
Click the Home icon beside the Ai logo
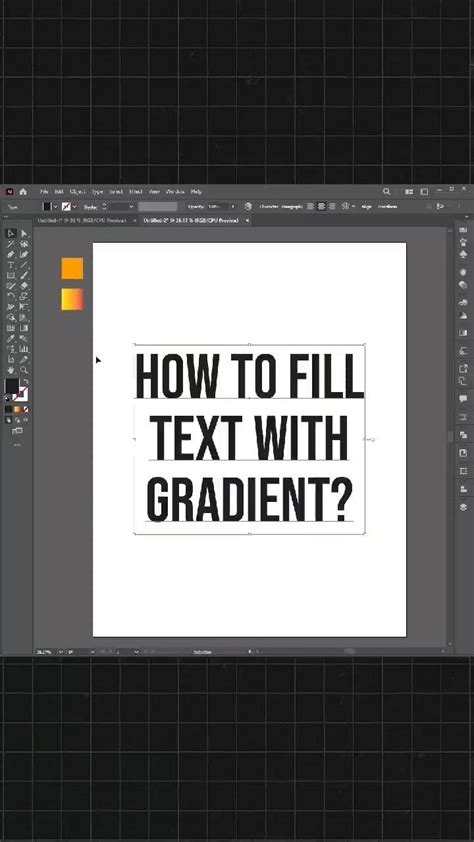pyautogui.click(x=23, y=192)
